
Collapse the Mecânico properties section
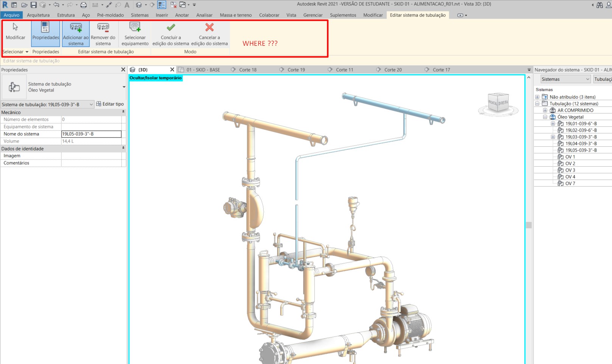click(x=123, y=112)
